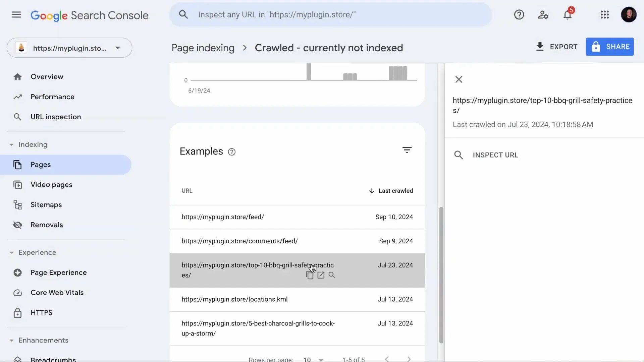Open Breadcrumbs enhancement report
Screen dimensions: 644x362
point(53,359)
